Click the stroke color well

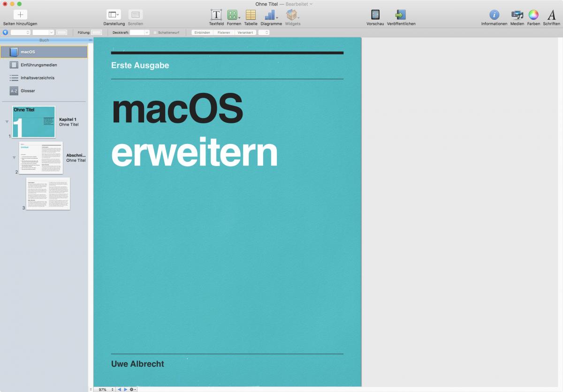[61, 32]
